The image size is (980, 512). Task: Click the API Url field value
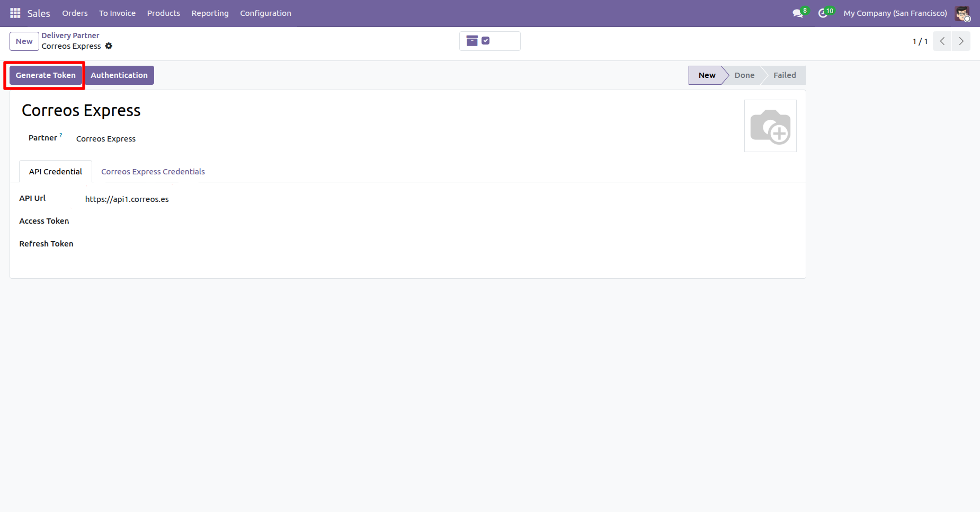[x=127, y=199]
